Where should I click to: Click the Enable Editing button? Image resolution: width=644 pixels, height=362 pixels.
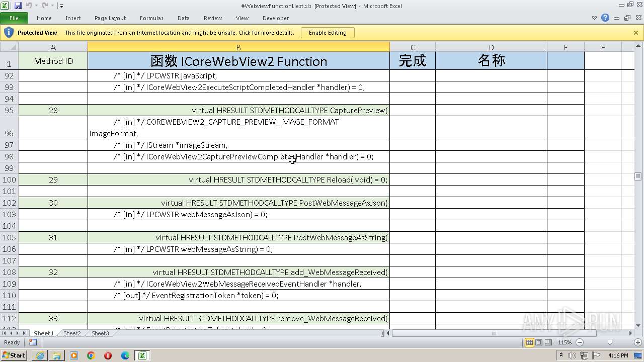[x=328, y=33]
